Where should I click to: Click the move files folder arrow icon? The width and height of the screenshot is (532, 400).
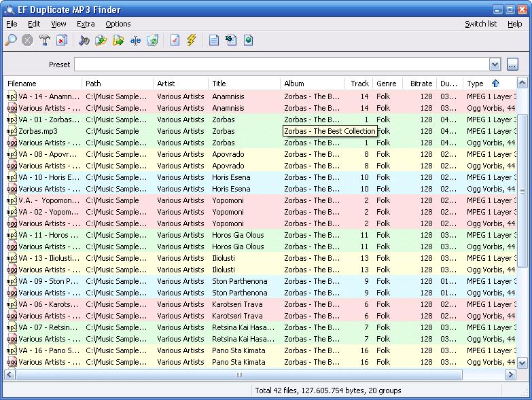(118, 40)
